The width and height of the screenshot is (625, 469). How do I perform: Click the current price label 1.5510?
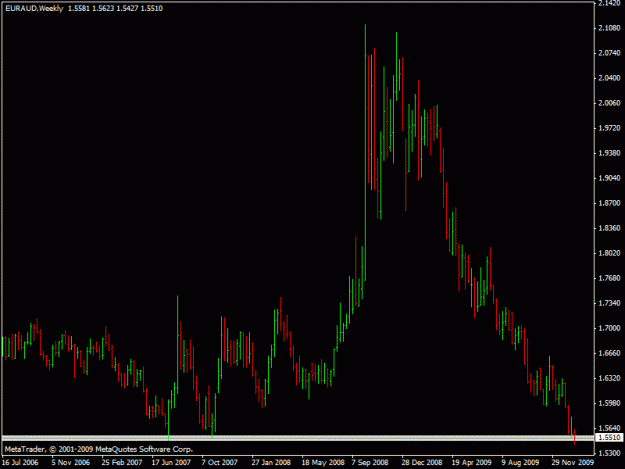[x=610, y=438]
